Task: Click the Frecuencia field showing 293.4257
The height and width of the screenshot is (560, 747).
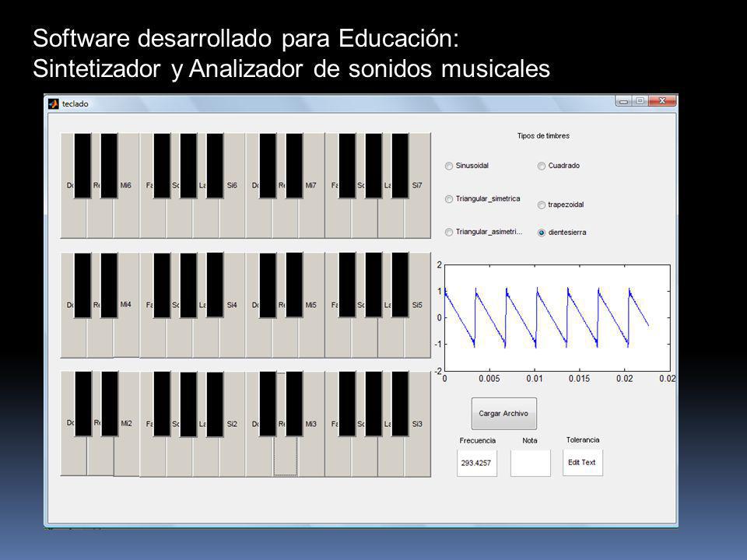Action: 477,463
